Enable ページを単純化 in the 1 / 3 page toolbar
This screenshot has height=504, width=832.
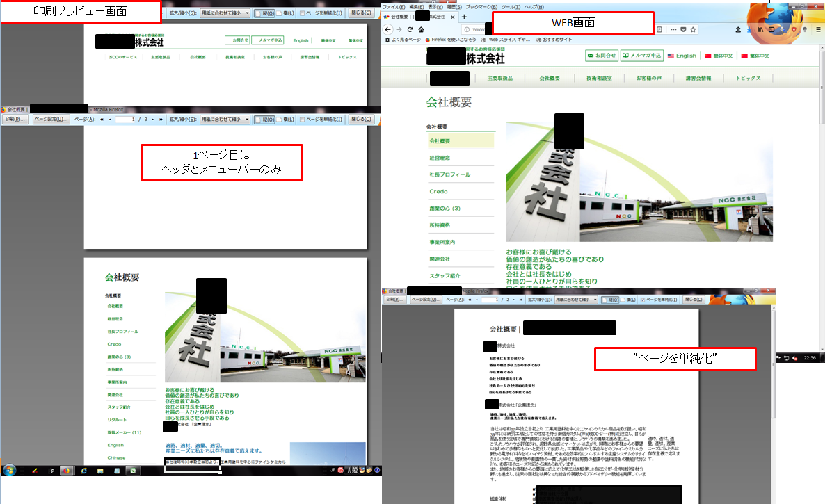tap(301, 120)
